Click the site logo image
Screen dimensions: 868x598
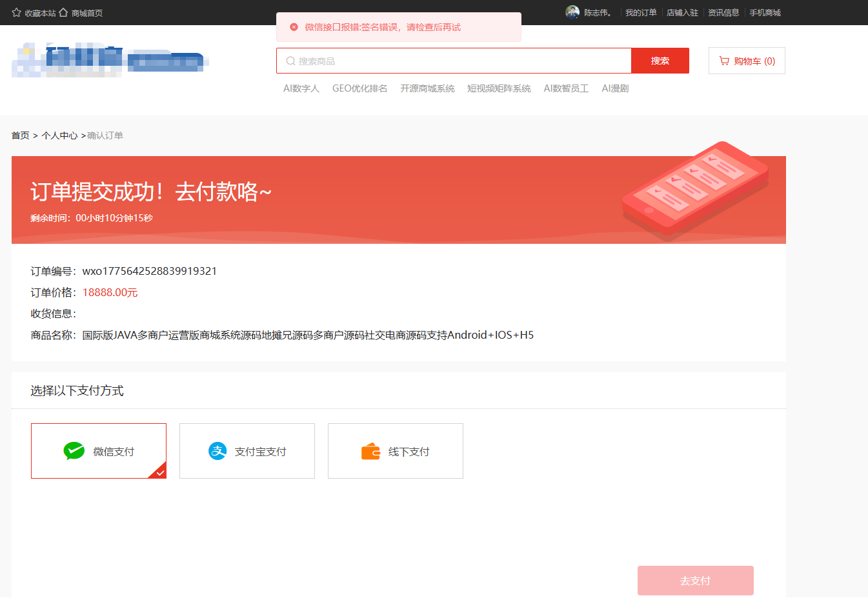pos(110,61)
